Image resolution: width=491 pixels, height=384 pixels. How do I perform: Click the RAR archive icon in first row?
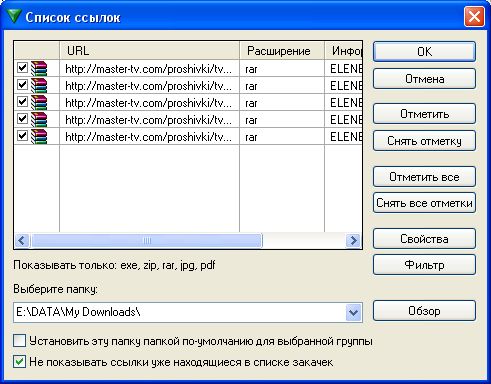39,68
